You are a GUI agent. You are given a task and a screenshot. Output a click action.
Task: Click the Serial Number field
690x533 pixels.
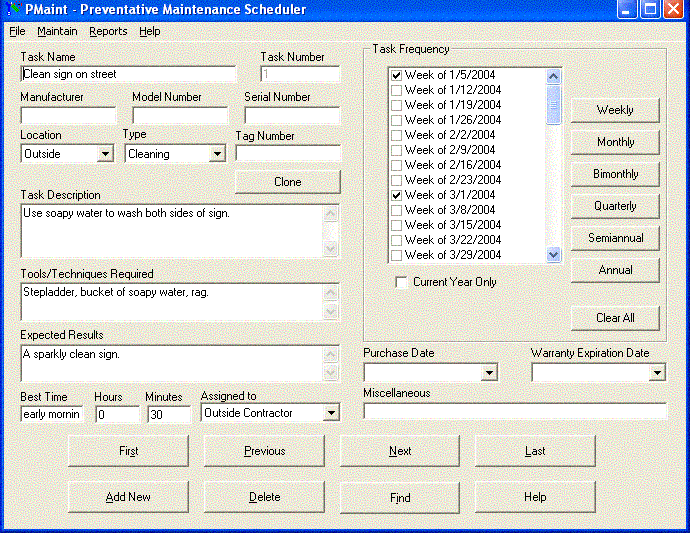click(292, 115)
